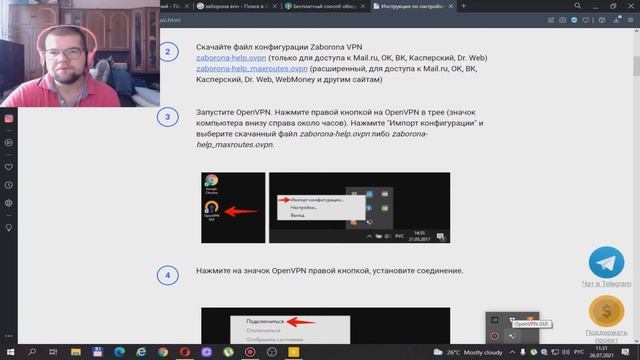Click the share page icon in the address bar

(x=551, y=20)
